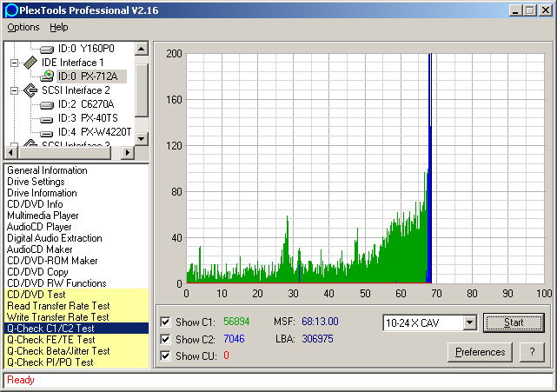Toggle the Show CU checkbox
Screen dimensions: 557x392
165,355
